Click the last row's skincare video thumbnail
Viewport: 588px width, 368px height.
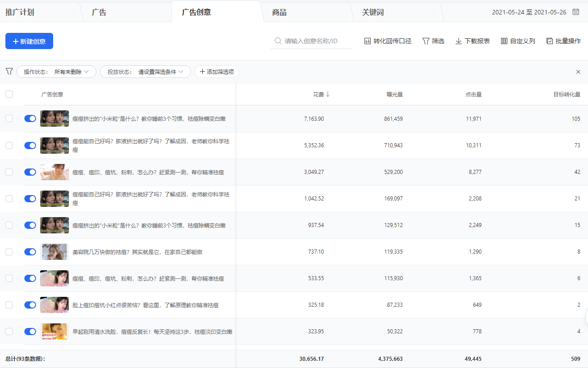click(54, 331)
